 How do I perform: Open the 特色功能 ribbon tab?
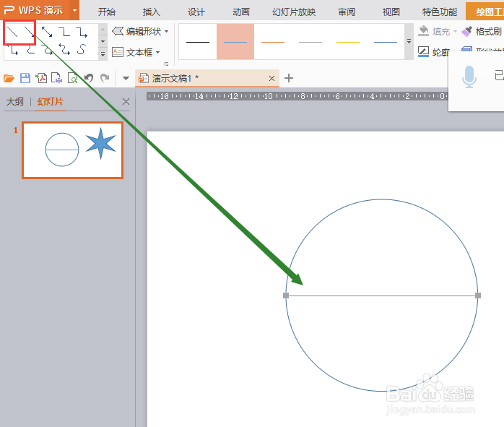pos(440,12)
